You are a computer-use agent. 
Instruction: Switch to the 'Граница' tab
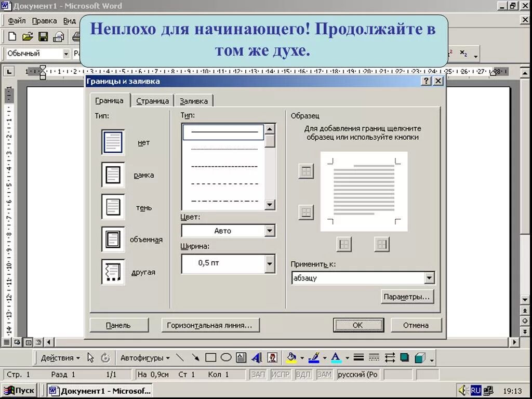coord(109,100)
